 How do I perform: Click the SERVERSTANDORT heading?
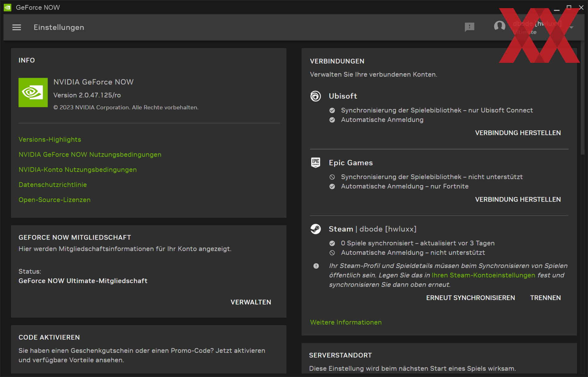(340, 355)
